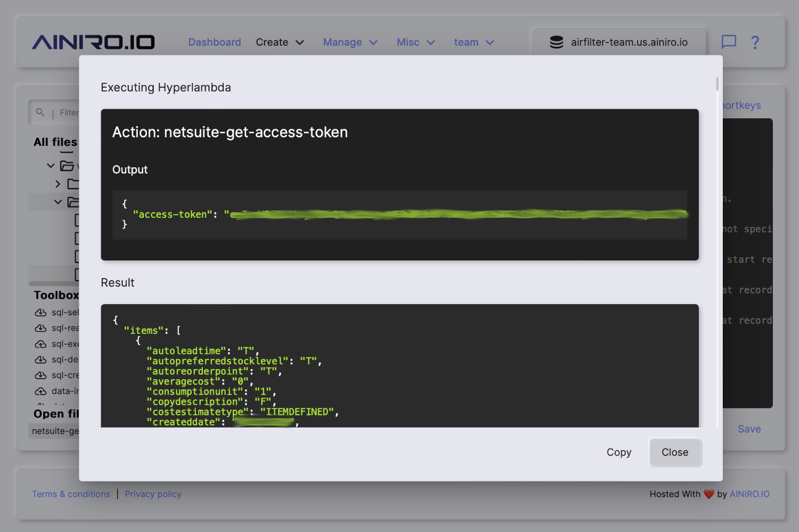The height and width of the screenshot is (532, 799).
Task: Click the "autoleadtime" line in Result
Action: (x=202, y=350)
